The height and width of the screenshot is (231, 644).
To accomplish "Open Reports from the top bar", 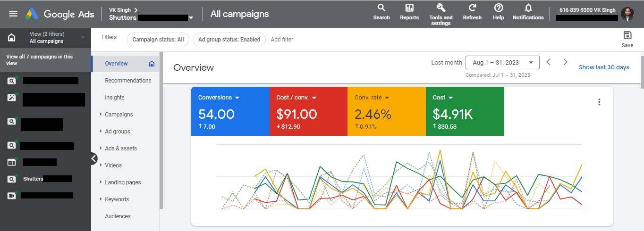I will 409,8.
